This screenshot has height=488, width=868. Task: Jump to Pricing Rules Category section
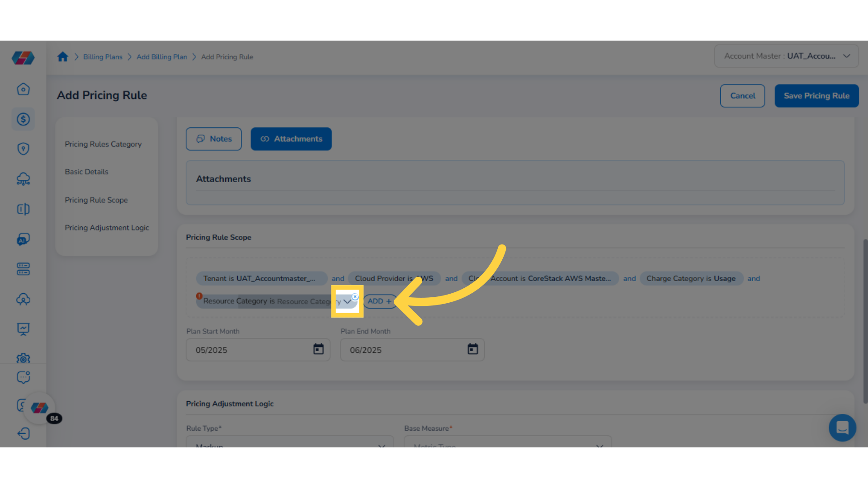click(103, 144)
